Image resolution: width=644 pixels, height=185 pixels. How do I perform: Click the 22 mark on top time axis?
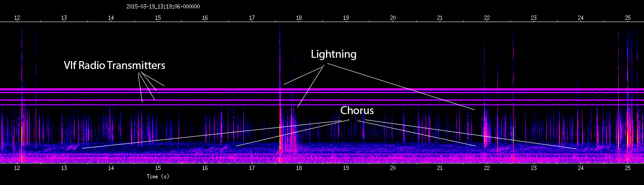(x=487, y=17)
